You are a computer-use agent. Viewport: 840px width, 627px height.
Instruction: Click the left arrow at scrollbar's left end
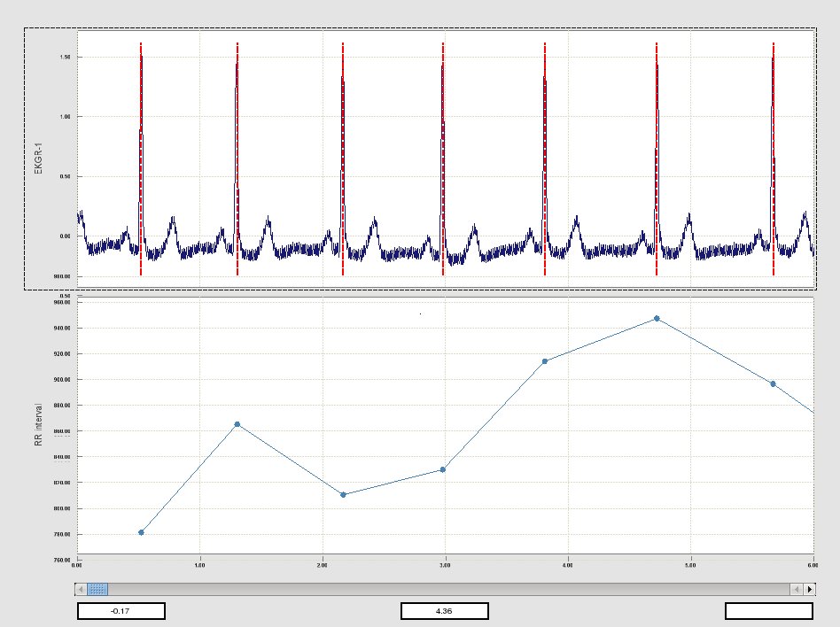click(x=81, y=589)
